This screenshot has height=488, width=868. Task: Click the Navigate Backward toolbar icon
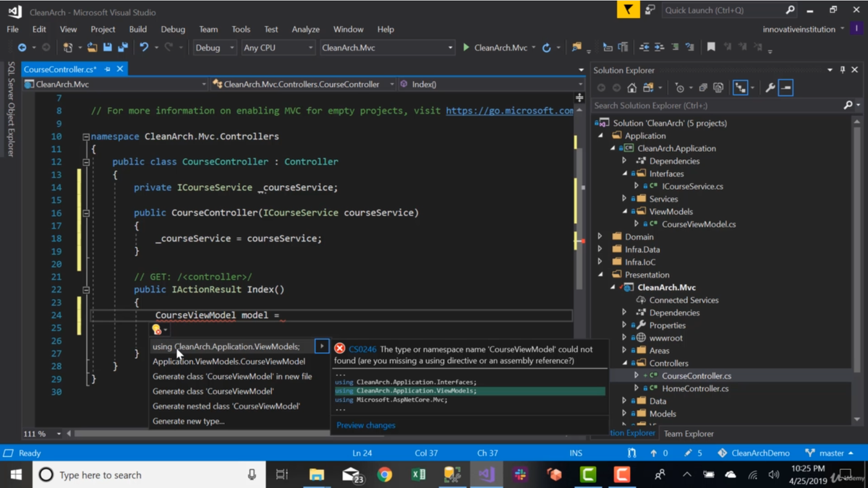click(22, 48)
